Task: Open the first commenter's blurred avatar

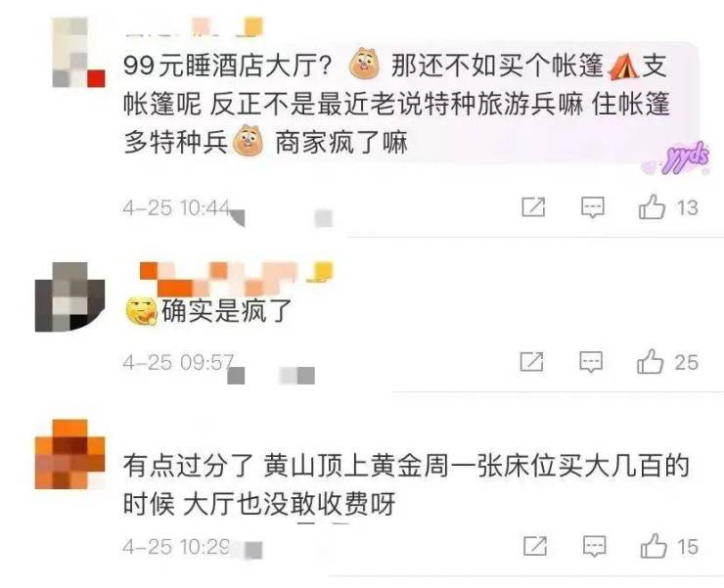Action: click(78, 52)
